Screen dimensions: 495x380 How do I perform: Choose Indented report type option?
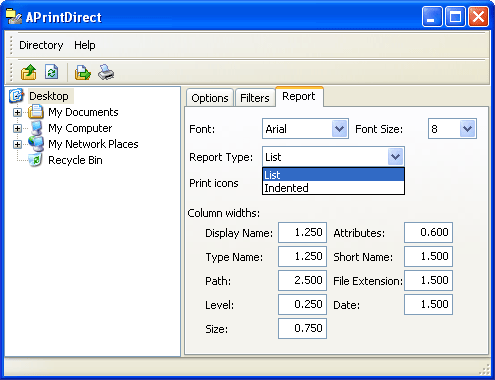[333, 188]
